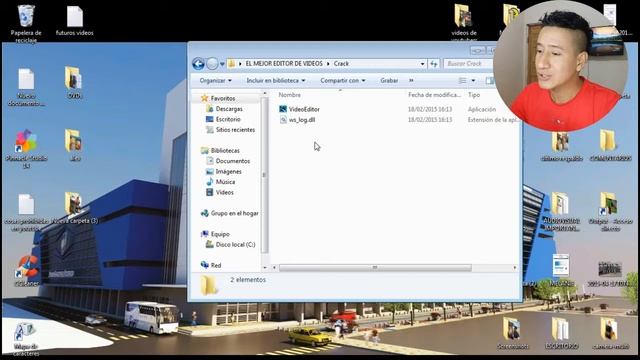Select the ws_log.dll file
The width and height of the screenshot is (640, 360).
click(x=302, y=120)
